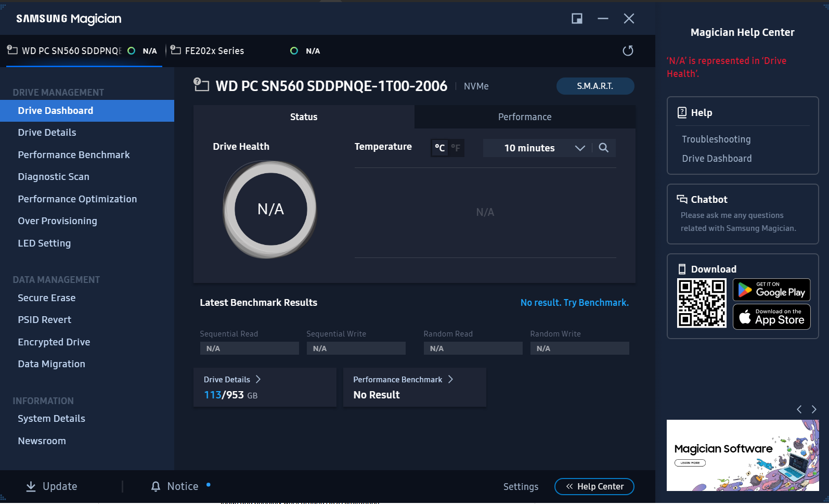Tap the Google Play download badge
Screen dimensions: 829x504
click(x=771, y=290)
